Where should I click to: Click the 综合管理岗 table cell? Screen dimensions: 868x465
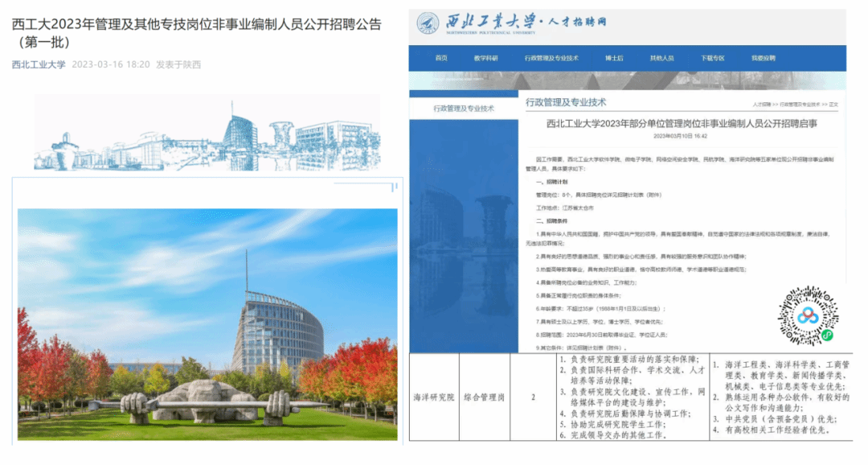[x=490, y=397]
